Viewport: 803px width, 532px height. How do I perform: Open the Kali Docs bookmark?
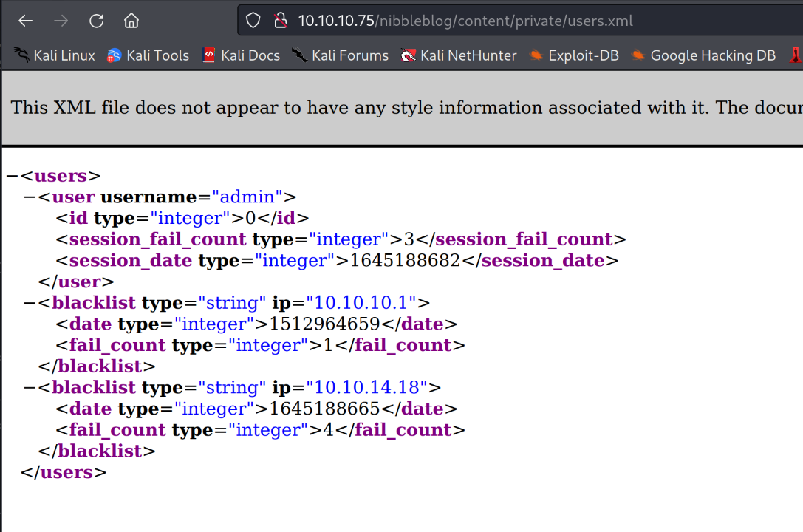(x=242, y=55)
